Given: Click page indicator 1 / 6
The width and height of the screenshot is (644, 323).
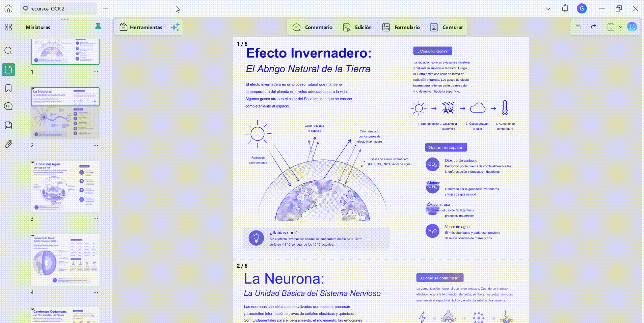Looking at the screenshot, I should (x=242, y=44).
